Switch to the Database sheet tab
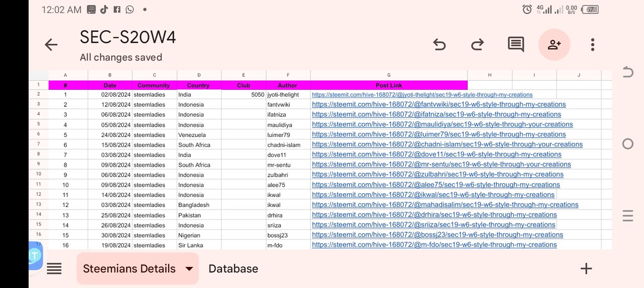The image size is (644, 288). (233, 269)
